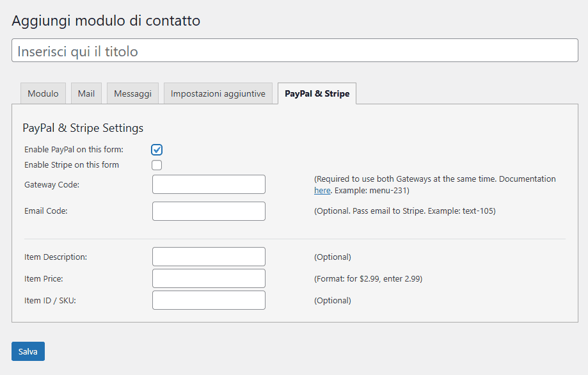Click the 'Enable Stripe on this form' label

(x=72, y=165)
